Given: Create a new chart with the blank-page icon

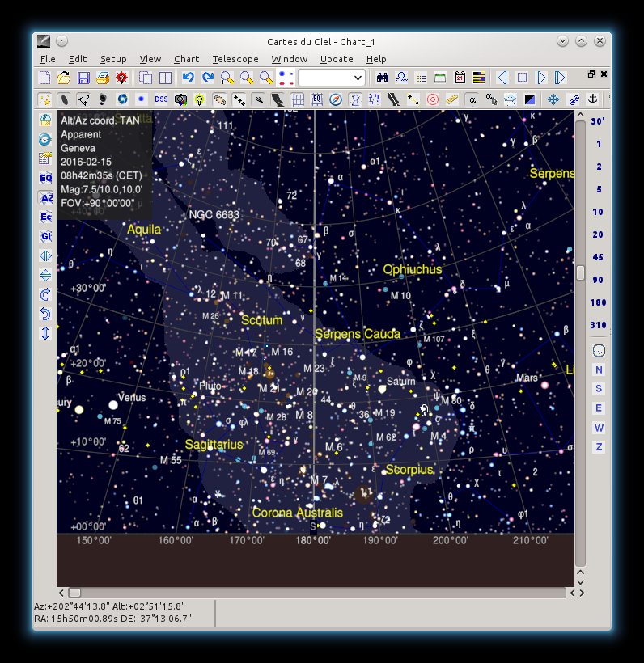Looking at the screenshot, I should (44, 78).
